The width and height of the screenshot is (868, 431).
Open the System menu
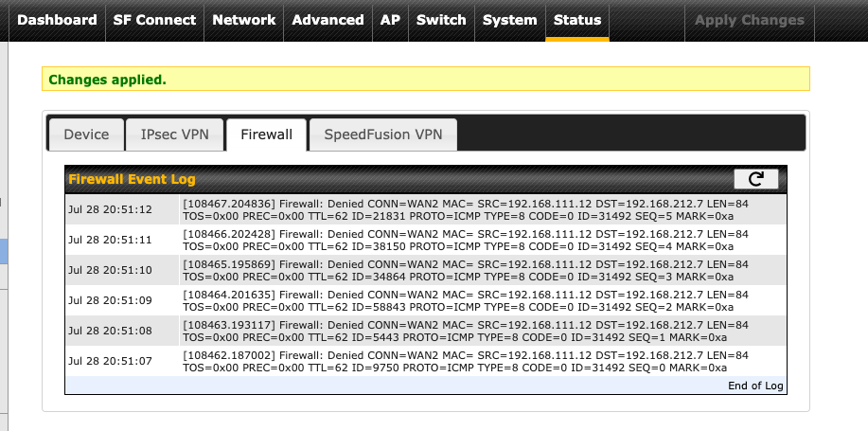pyautogui.click(x=510, y=21)
